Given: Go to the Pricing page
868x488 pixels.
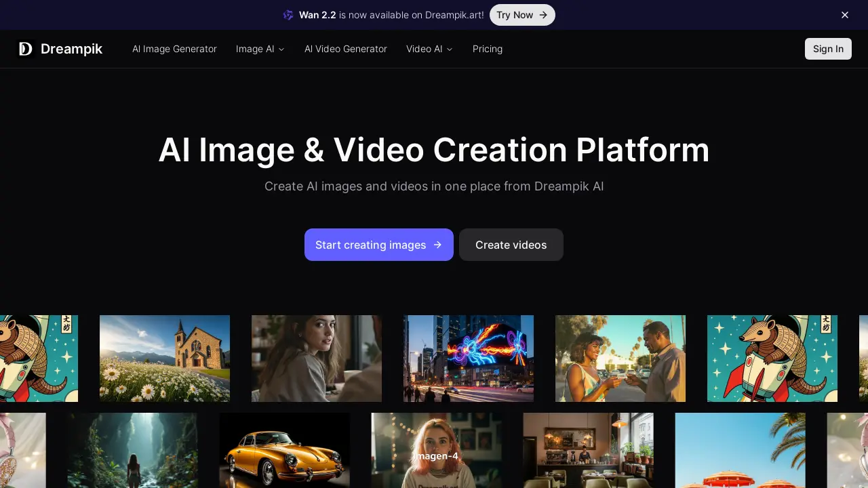Looking at the screenshot, I should click(488, 49).
